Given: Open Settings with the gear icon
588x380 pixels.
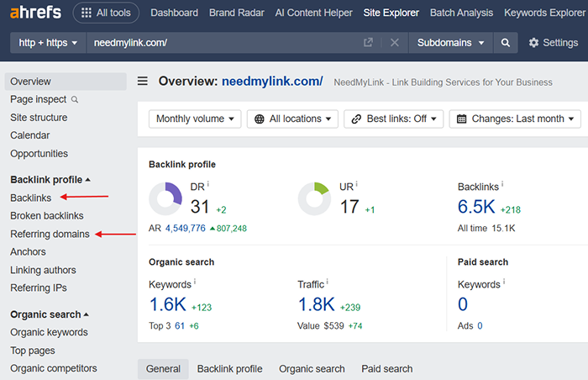Looking at the screenshot, I should [x=554, y=43].
